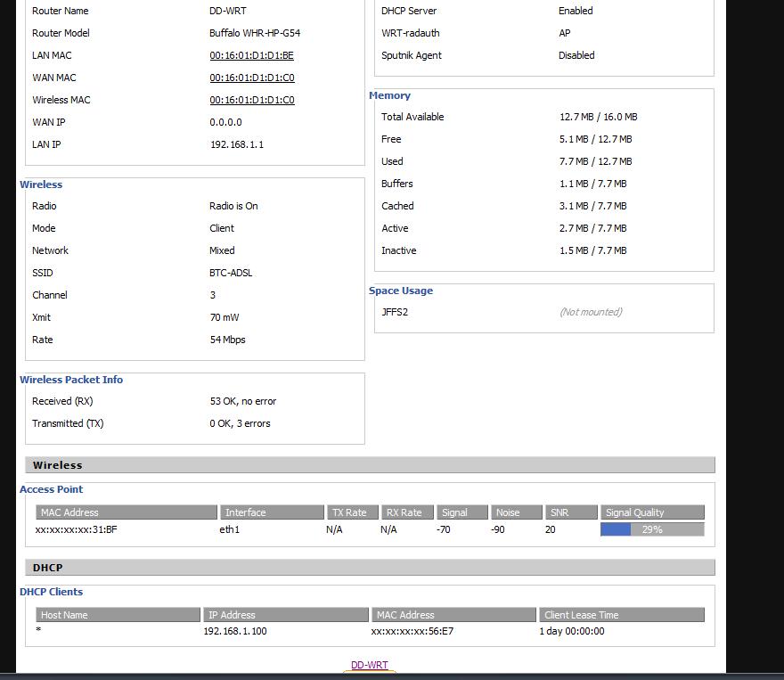Click the Access Point MAC Address column header
Image resolution: width=784 pixels, height=680 pixels.
point(127,512)
